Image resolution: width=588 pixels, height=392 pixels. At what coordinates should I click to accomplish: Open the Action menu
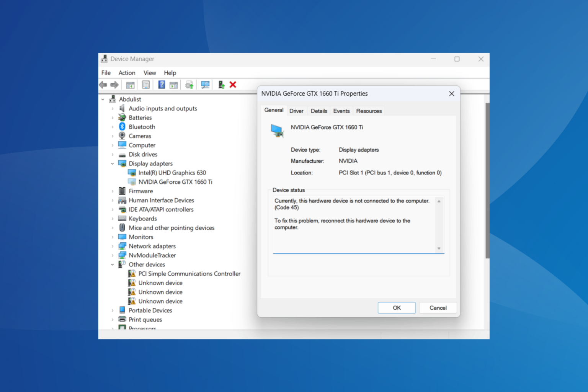[x=127, y=73]
